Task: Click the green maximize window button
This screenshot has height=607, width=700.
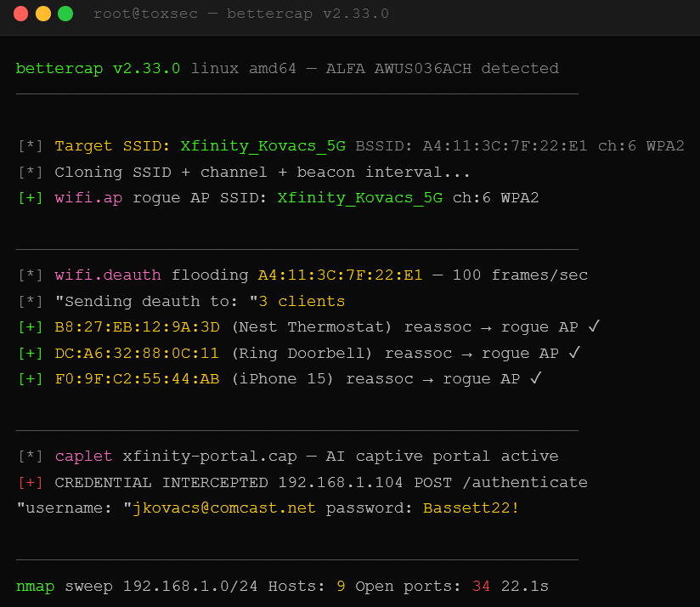Action: 65,14
